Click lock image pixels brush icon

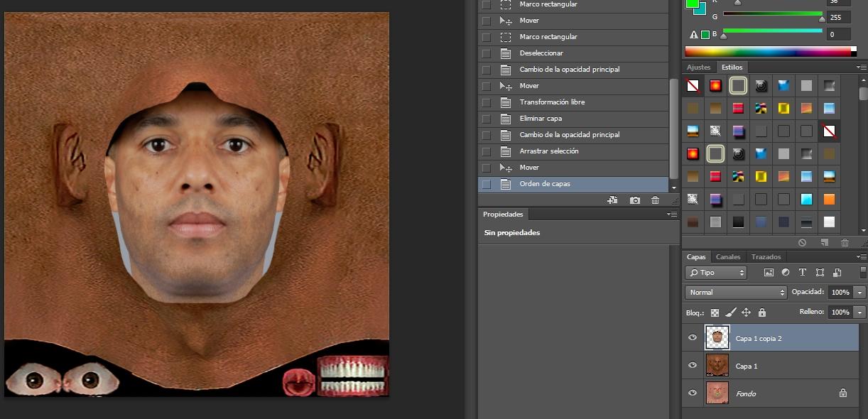(x=730, y=312)
